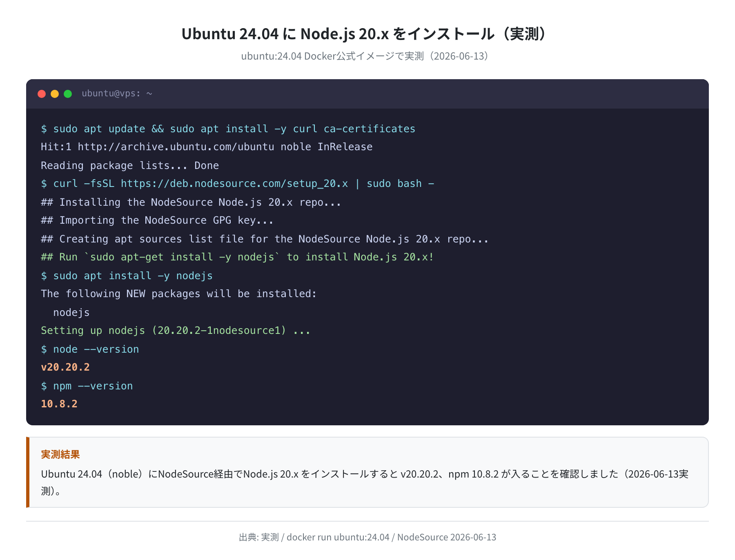Click the terminal title "ubuntu@vps: ~"
735x560 pixels.
click(117, 93)
